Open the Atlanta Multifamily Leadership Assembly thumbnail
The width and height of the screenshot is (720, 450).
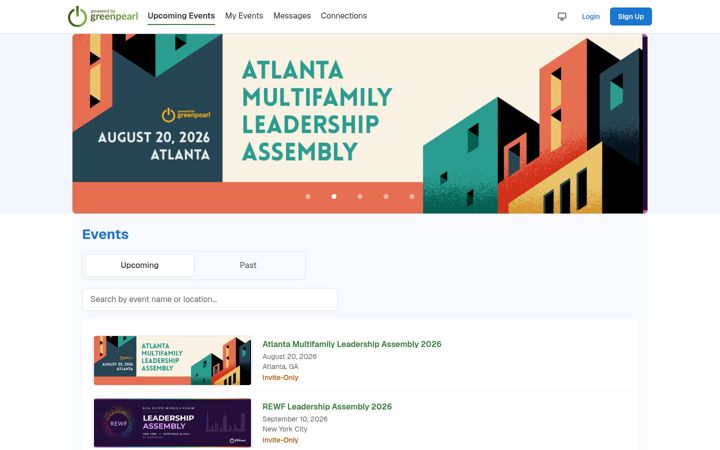[172, 360]
